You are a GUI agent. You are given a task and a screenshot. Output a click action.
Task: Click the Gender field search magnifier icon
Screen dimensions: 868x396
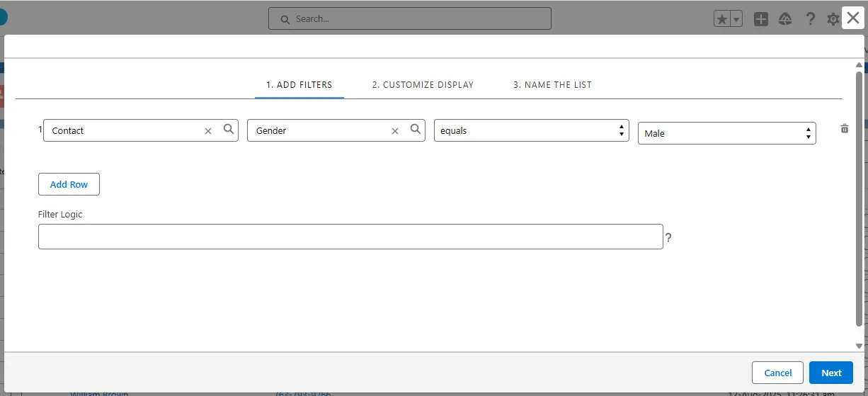point(416,130)
